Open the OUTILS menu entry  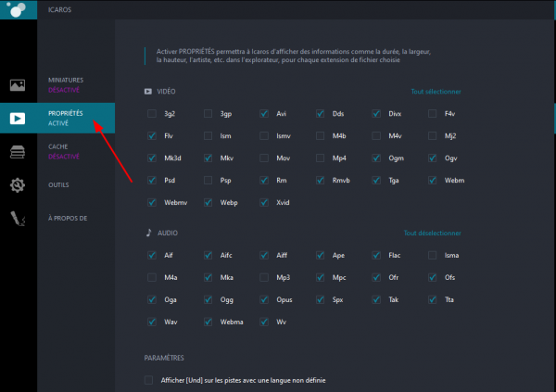click(59, 184)
